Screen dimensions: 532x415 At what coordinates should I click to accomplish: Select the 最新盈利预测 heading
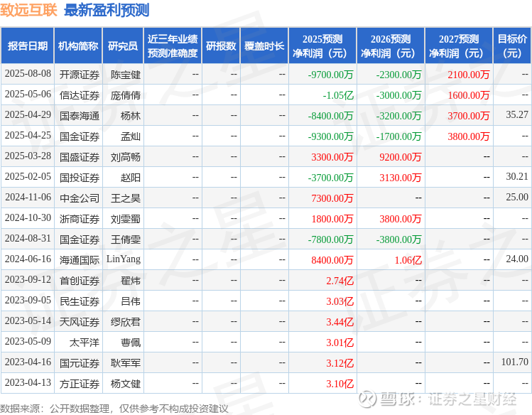pos(107,10)
